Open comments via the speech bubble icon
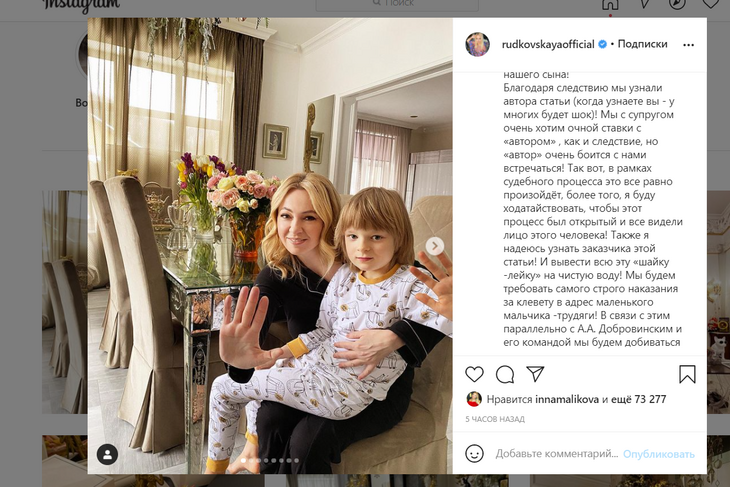The image size is (730, 487). pos(505,374)
